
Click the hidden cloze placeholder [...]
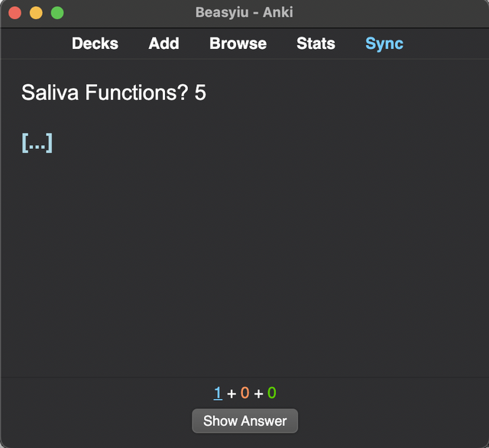click(x=37, y=143)
